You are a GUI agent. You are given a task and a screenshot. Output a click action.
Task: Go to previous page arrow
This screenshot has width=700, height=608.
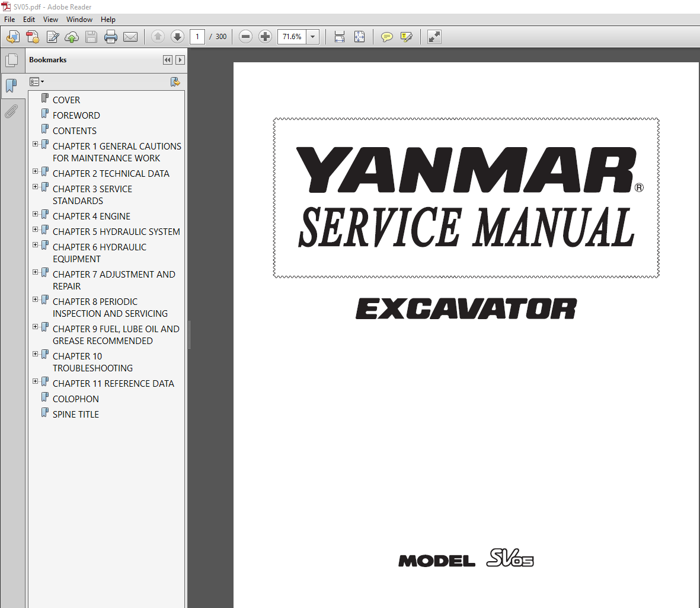(x=158, y=37)
